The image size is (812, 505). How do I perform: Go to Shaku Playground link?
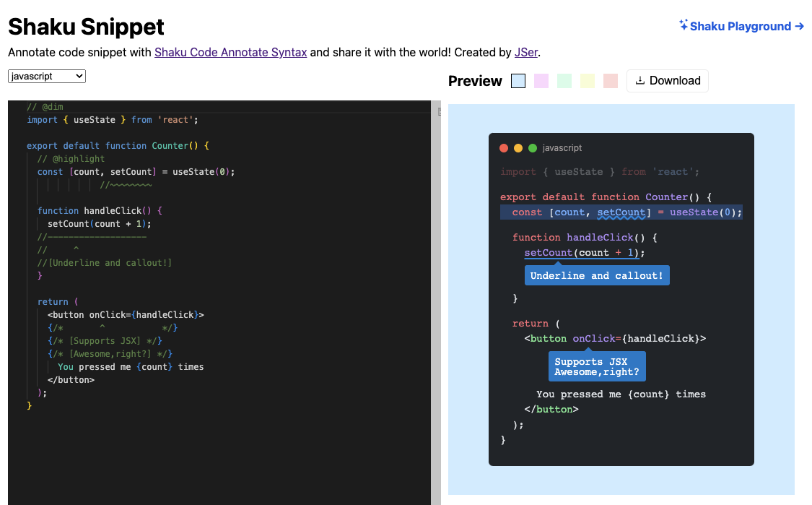click(x=741, y=26)
